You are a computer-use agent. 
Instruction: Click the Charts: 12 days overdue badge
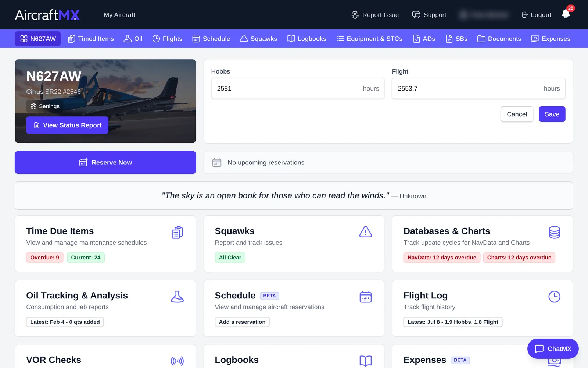519,258
